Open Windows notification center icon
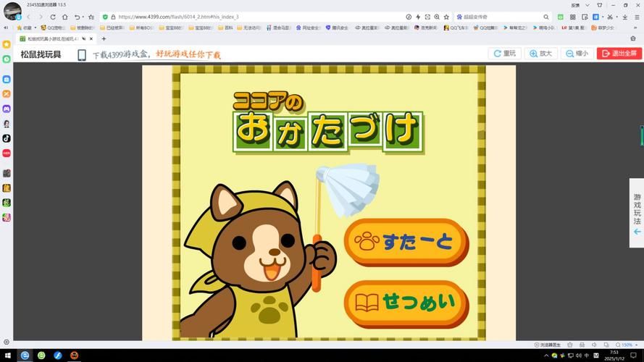Screen dimensions: 644x362 pos(633,355)
